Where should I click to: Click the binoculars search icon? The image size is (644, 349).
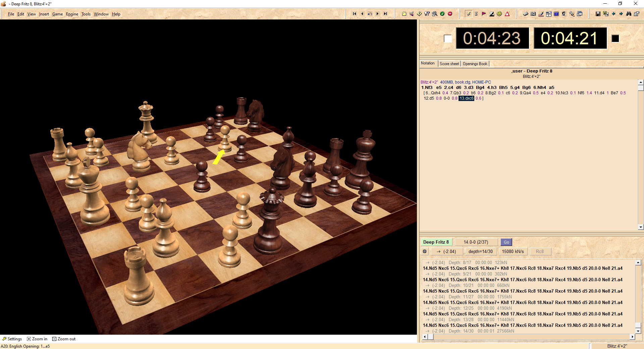[629, 14]
